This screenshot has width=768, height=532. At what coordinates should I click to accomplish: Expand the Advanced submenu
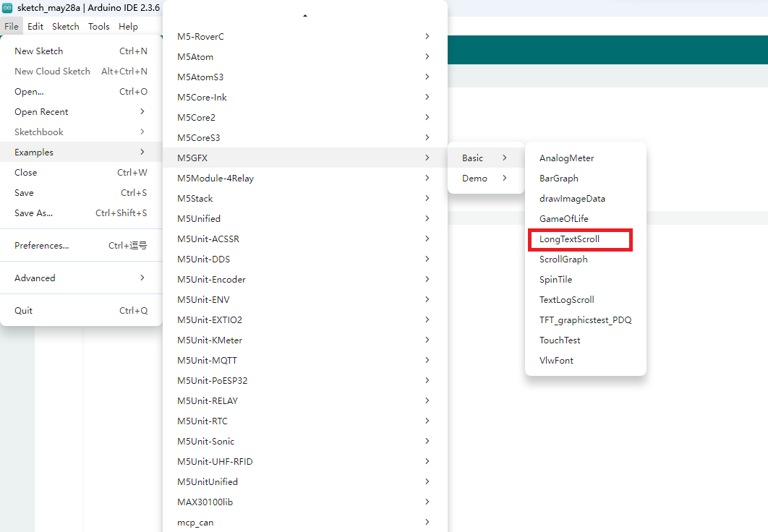click(81, 278)
